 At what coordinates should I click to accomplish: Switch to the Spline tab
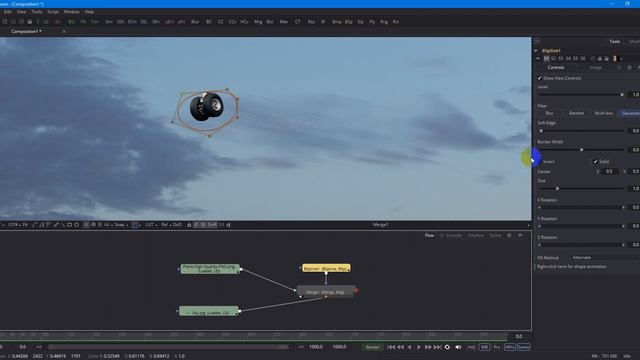point(495,236)
